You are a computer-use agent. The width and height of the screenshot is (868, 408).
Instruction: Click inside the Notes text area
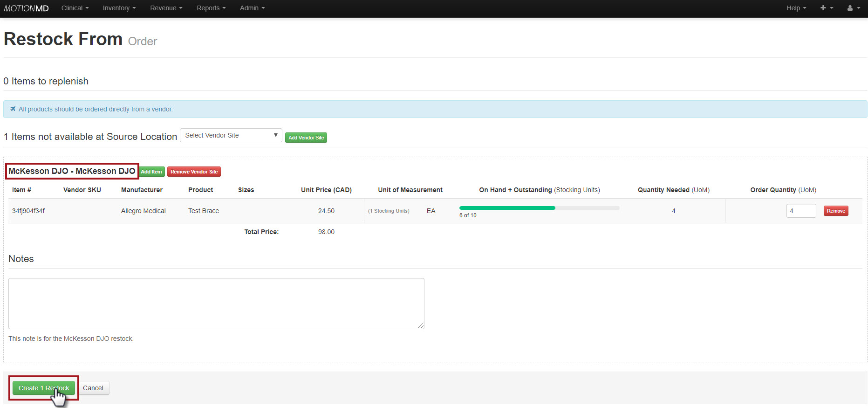[x=216, y=303]
